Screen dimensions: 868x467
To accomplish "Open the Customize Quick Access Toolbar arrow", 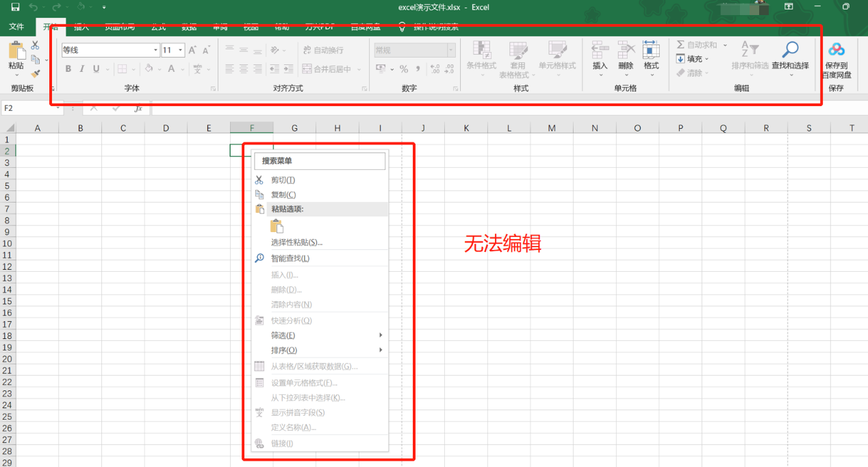I will [104, 7].
